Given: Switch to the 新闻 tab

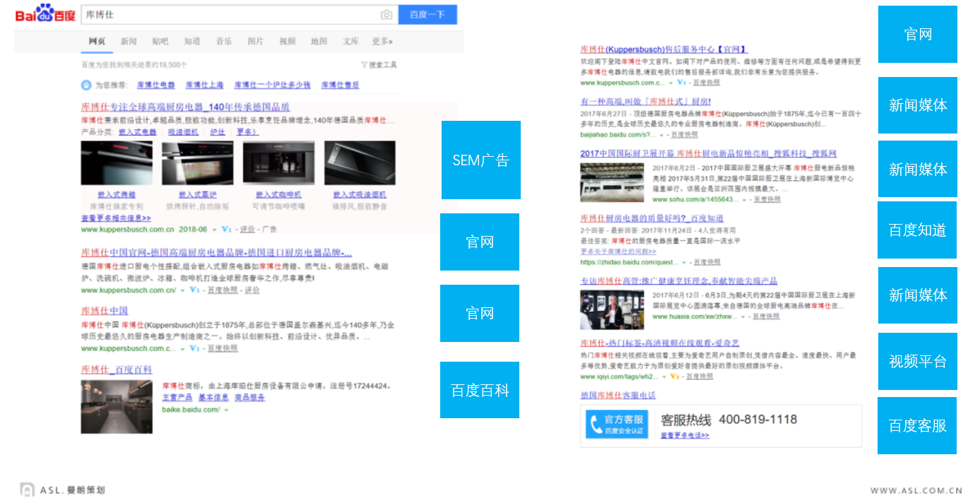Looking at the screenshot, I should pyautogui.click(x=129, y=42).
